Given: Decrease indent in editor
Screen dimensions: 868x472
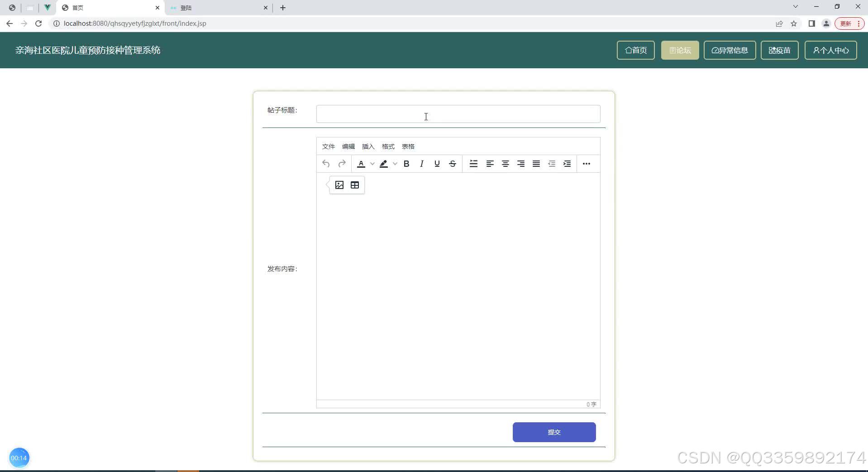Looking at the screenshot, I should [x=552, y=164].
